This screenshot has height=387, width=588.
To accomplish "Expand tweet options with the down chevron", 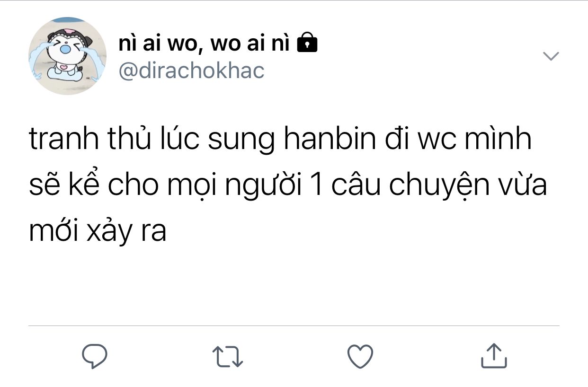I will pos(551,56).
